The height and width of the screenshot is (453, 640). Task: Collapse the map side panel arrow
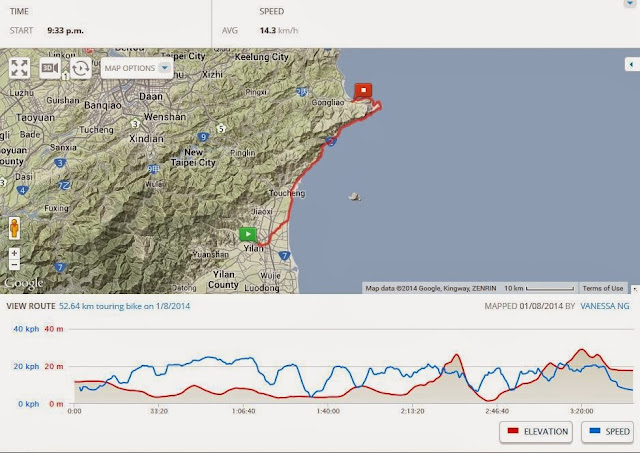click(632, 64)
